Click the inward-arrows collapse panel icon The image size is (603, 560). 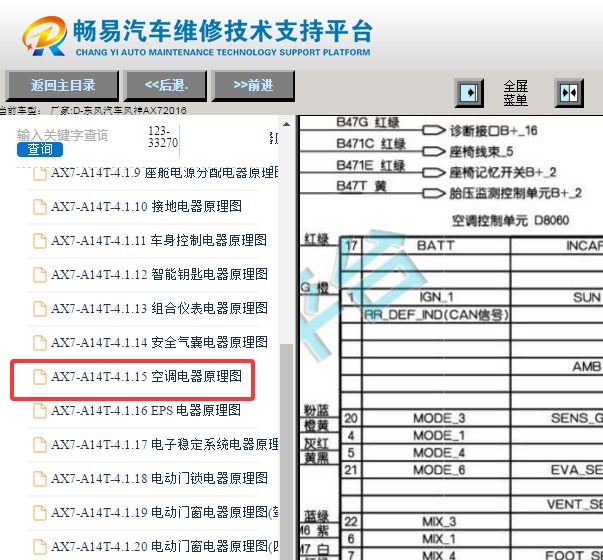(569, 93)
